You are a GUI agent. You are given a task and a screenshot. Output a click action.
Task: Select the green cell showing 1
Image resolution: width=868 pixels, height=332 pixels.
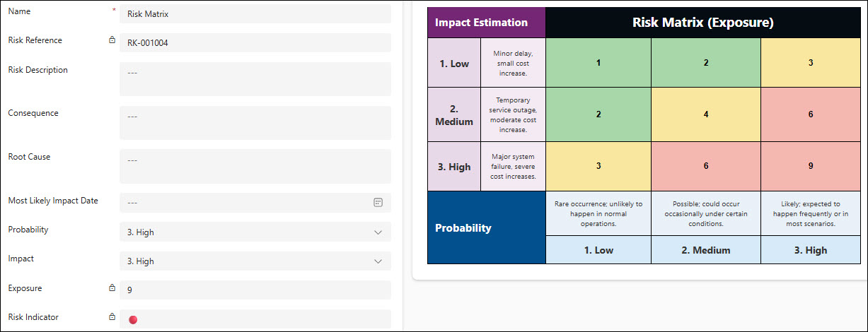point(598,63)
